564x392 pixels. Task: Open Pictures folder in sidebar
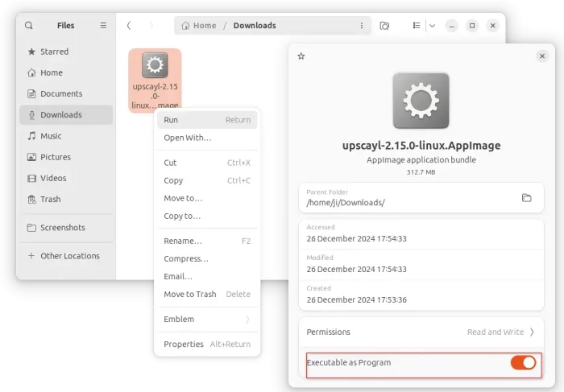pyautogui.click(x=66, y=157)
